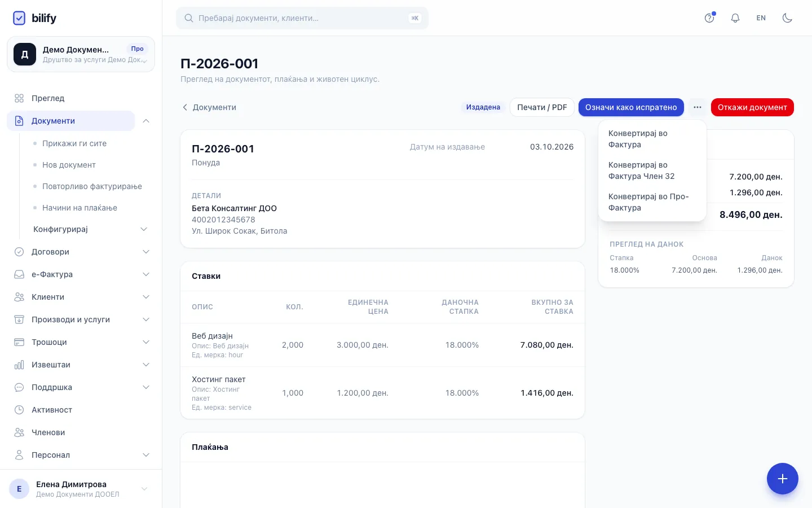Open the three-dots more actions menu
Viewport: 812px width, 508px height.
(698, 107)
